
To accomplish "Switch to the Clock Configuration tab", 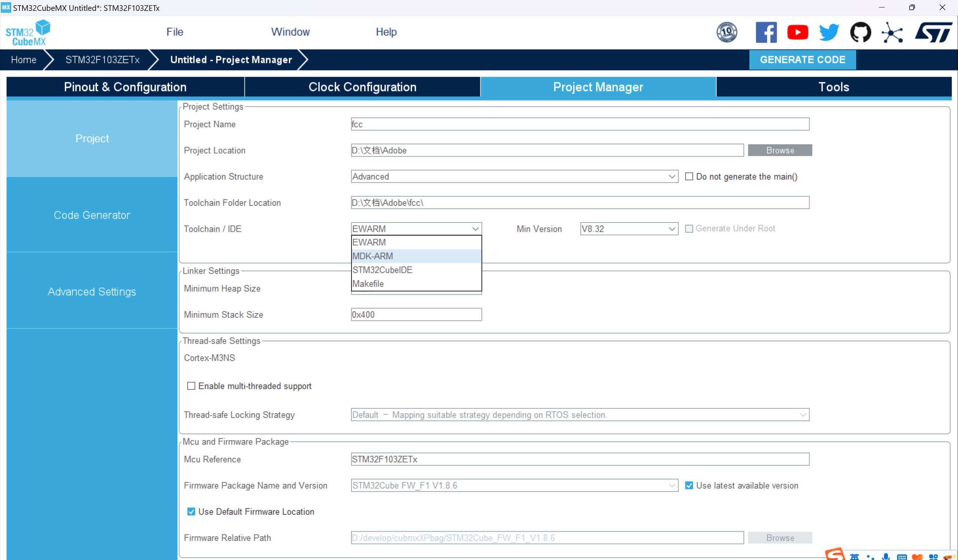I will (x=362, y=87).
